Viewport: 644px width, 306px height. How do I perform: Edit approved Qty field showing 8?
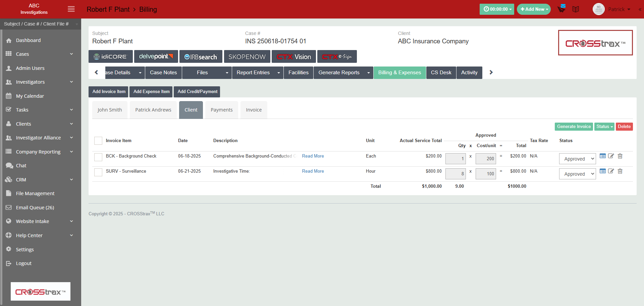pos(455,174)
